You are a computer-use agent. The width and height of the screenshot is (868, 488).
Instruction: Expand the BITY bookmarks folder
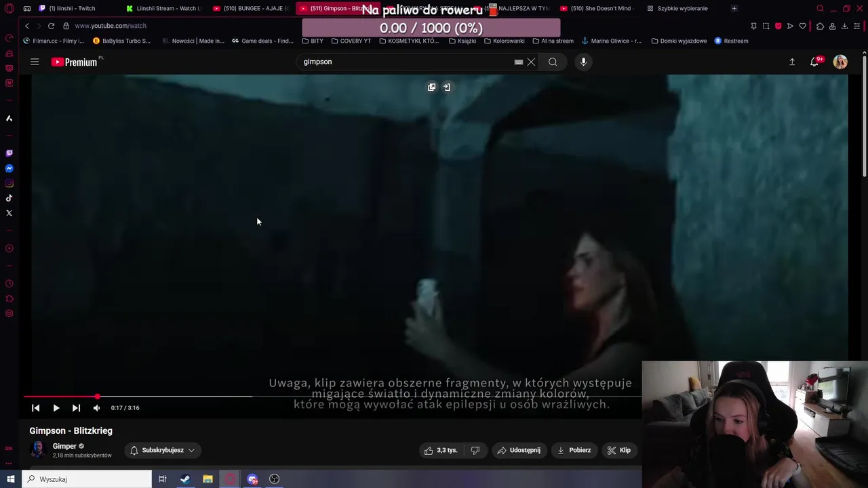(313, 41)
